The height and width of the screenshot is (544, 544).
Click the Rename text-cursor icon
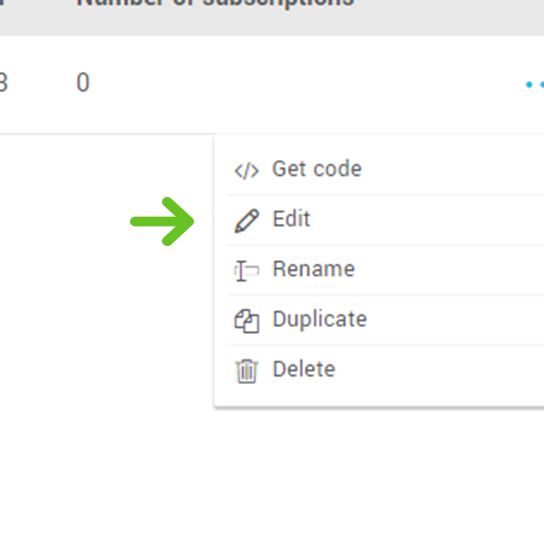tap(247, 271)
